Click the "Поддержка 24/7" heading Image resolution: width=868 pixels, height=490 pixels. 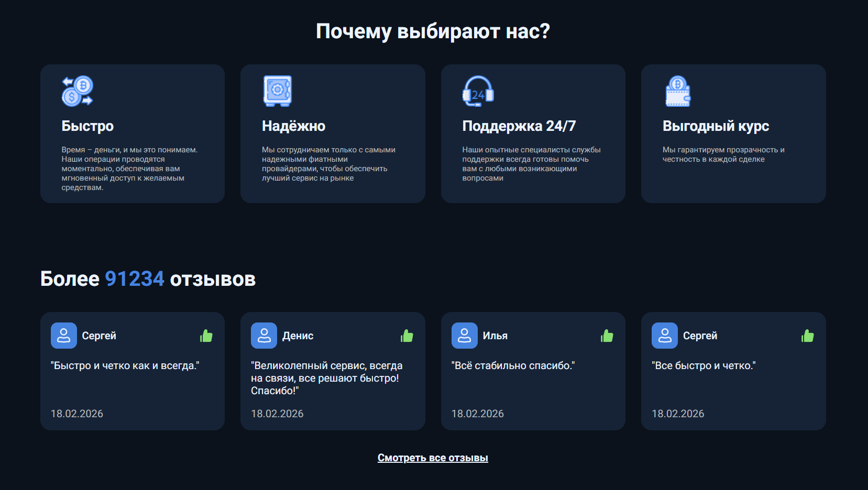519,126
